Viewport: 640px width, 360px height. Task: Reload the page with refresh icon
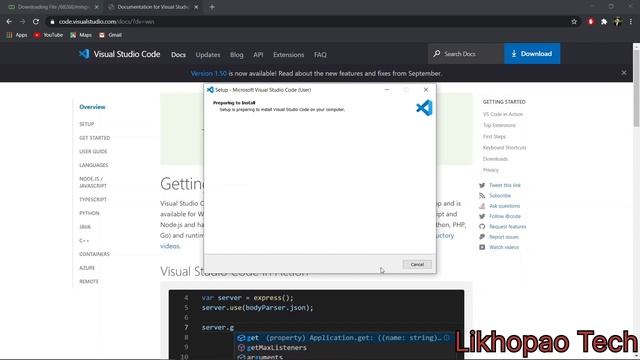pyautogui.click(x=36, y=22)
